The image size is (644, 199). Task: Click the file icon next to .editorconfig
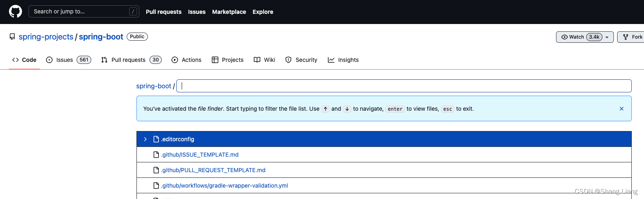point(156,139)
